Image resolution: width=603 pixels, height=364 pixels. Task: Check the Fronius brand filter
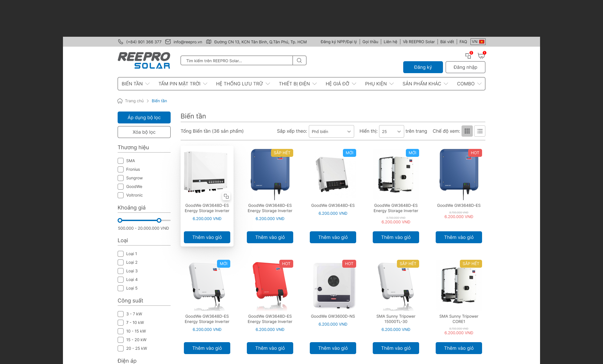(121, 169)
